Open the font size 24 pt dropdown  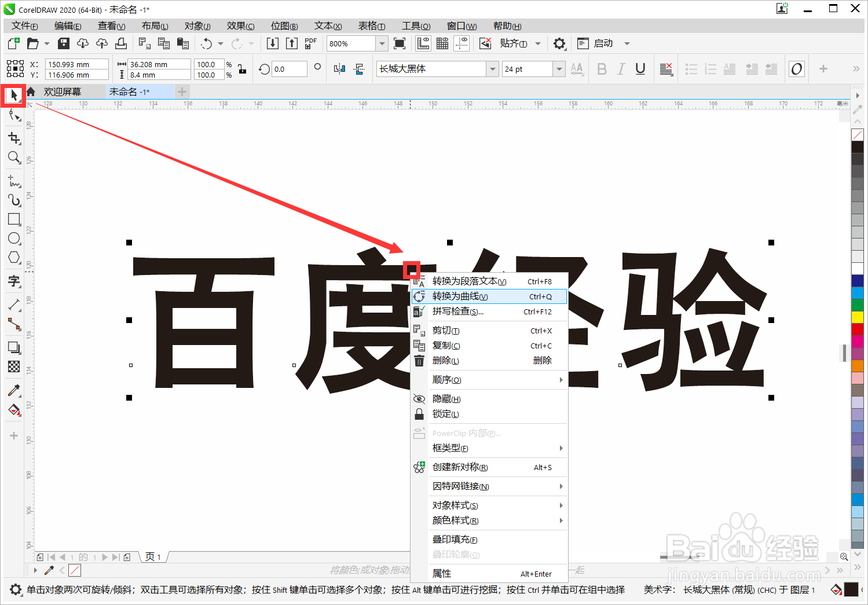[x=559, y=69]
